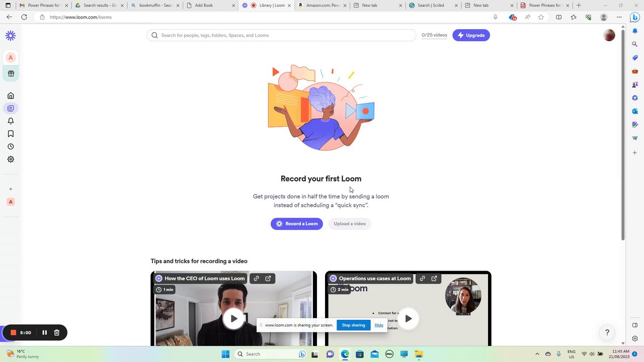
Task: Delete recording using trash icon
Action: [x=57, y=332]
